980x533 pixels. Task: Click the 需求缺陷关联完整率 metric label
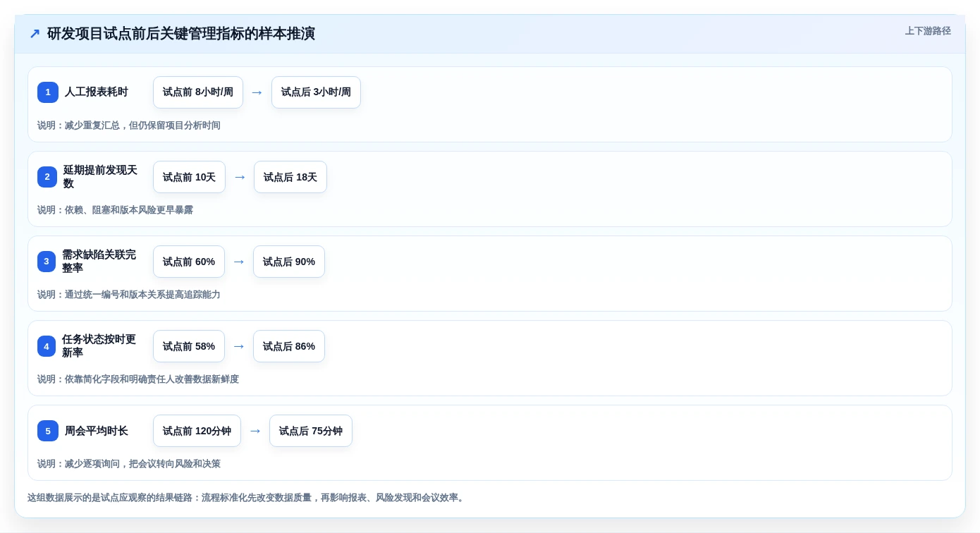[99, 262]
